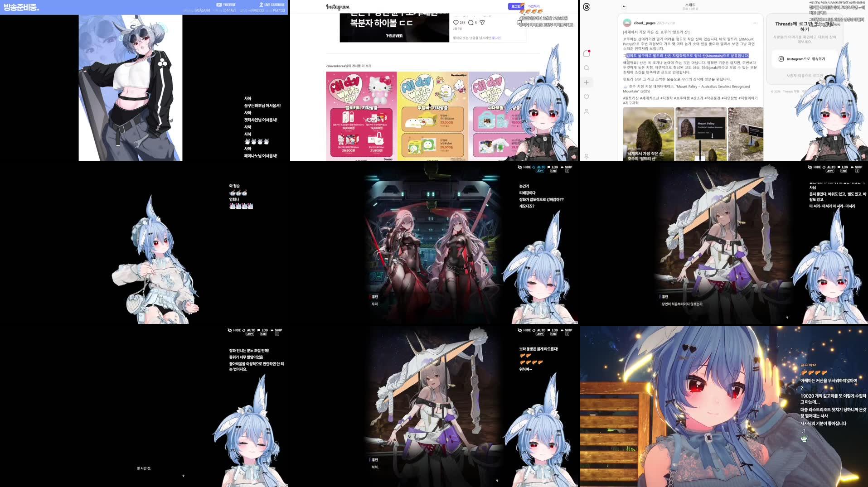Open Threads search with the magnifier icon
868x487 pixels.
click(x=587, y=68)
